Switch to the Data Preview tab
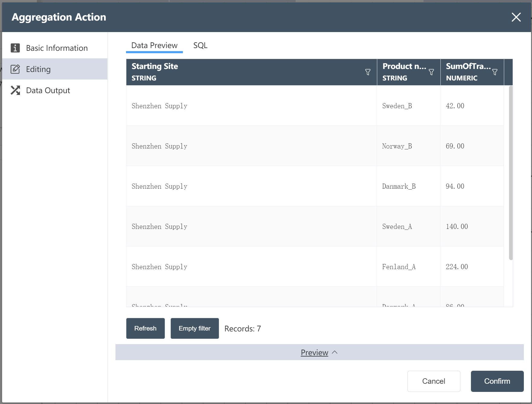The width and height of the screenshot is (532, 404). point(154,45)
